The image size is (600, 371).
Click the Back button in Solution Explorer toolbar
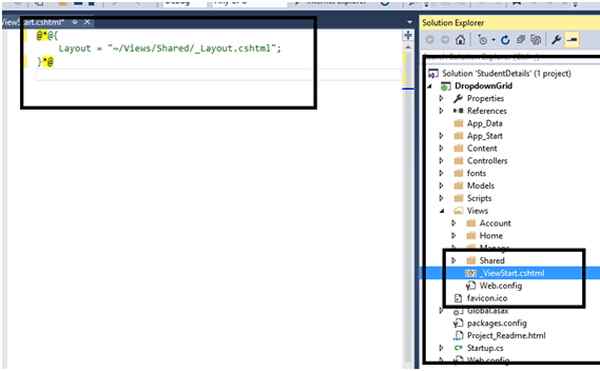430,40
